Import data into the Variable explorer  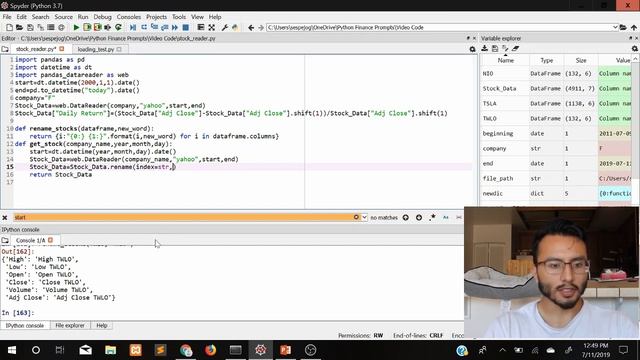pos(484,48)
